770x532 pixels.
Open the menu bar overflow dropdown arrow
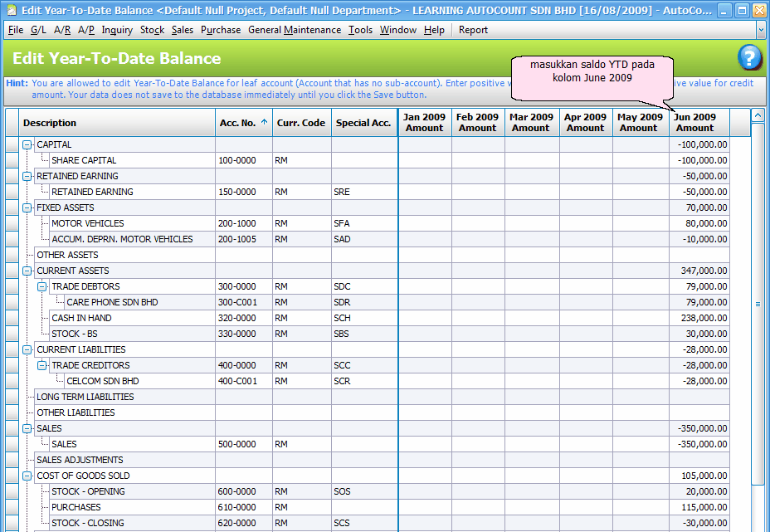coord(761,30)
